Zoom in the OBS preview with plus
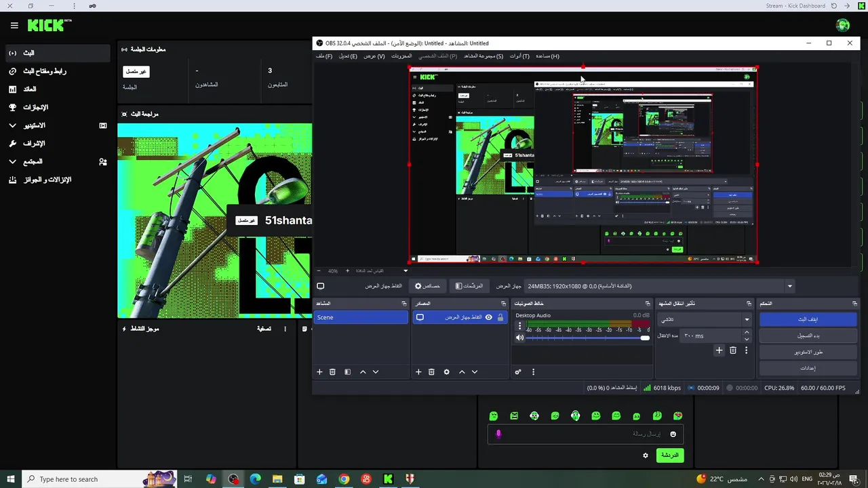 point(348,270)
